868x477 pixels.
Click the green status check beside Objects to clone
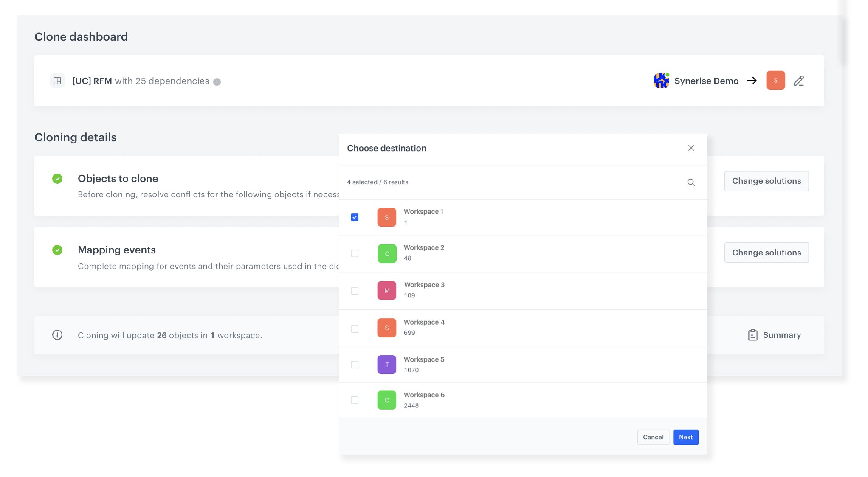pyautogui.click(x=57, y=179)
